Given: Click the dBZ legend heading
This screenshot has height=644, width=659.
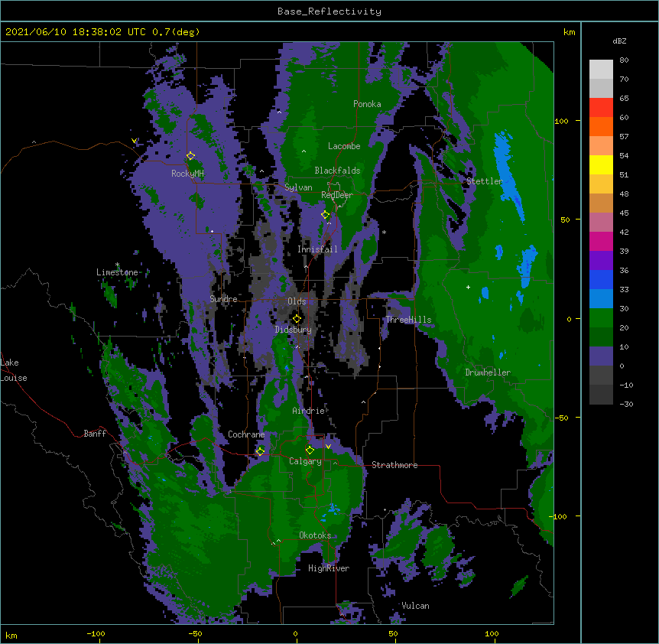Looking at the screenshot, I should pos(619,41).
